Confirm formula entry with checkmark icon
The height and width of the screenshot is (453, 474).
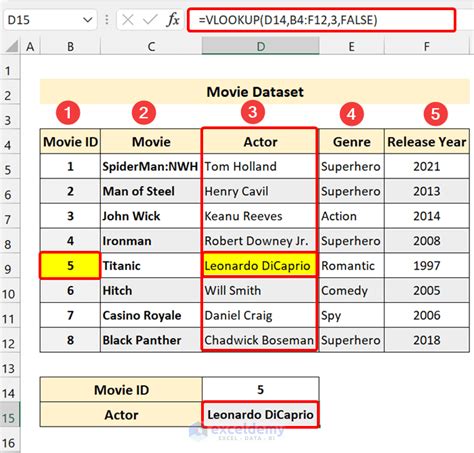[x=150, y=20]
